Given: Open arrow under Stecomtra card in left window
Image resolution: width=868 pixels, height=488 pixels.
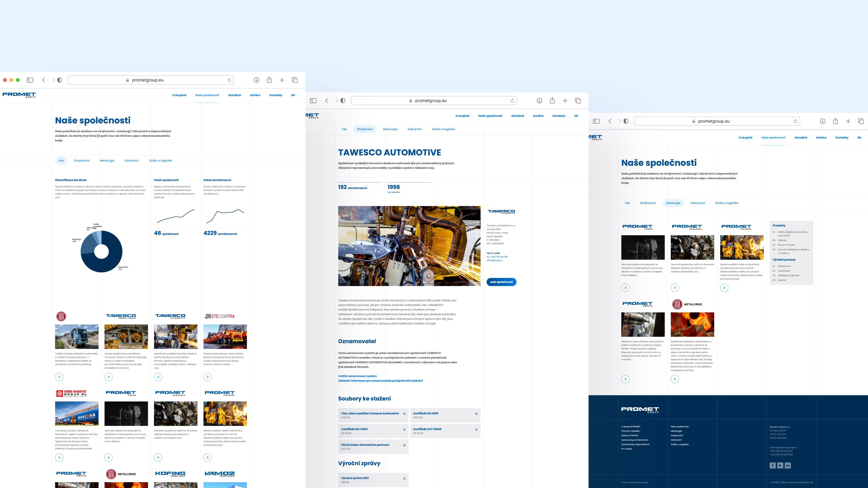Looking at the screenshot, I should pyautogui.click(x=208, y=377).
